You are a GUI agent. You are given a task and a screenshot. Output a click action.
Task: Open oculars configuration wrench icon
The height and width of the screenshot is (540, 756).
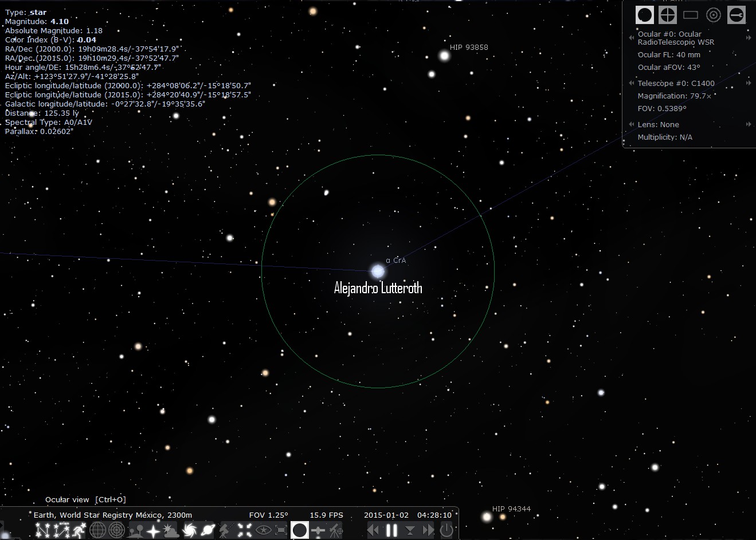point(737,15)
